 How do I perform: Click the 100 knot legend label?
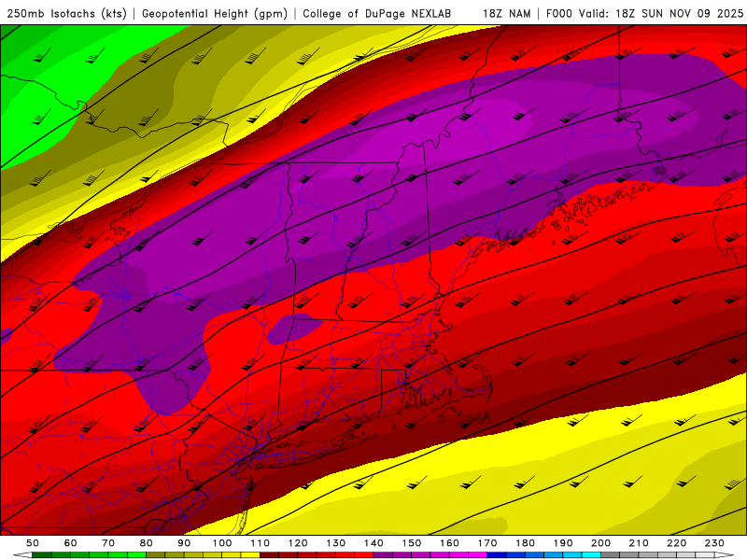[x=222, y=543]
